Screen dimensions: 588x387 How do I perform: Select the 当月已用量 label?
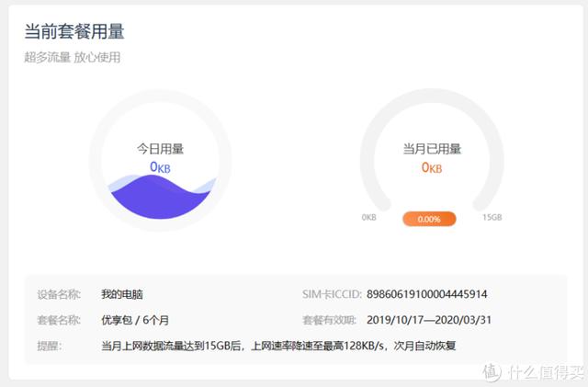click(x=431, y=147)
